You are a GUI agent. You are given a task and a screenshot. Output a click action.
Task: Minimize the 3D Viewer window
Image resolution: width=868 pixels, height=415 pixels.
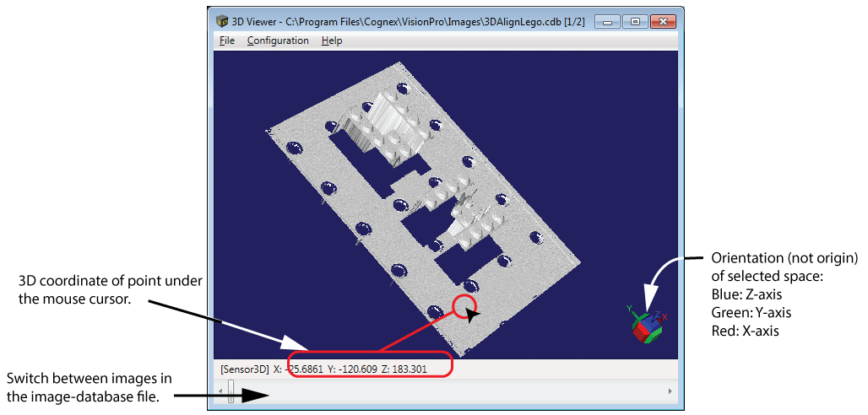(608, 22)
